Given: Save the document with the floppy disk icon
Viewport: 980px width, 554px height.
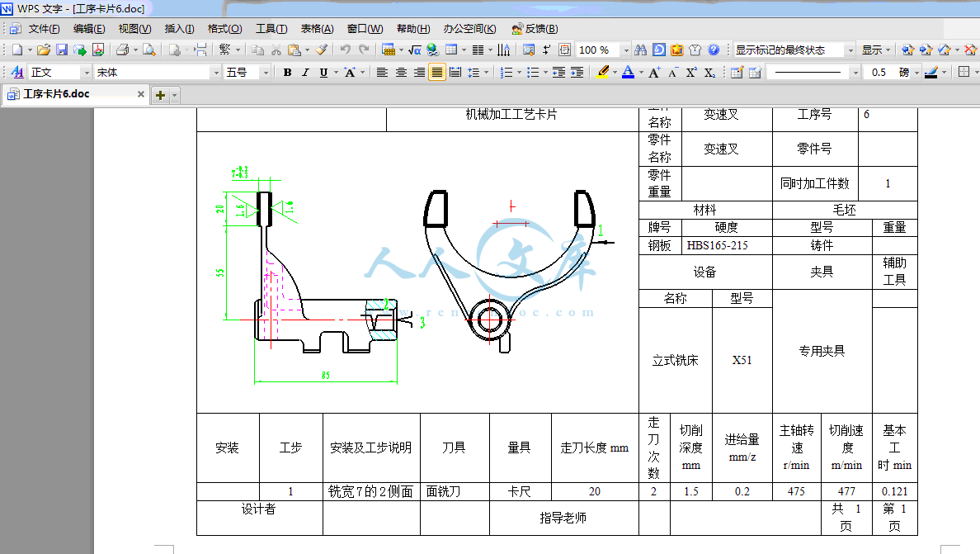Looking at the screenshot, I should 61,50.
